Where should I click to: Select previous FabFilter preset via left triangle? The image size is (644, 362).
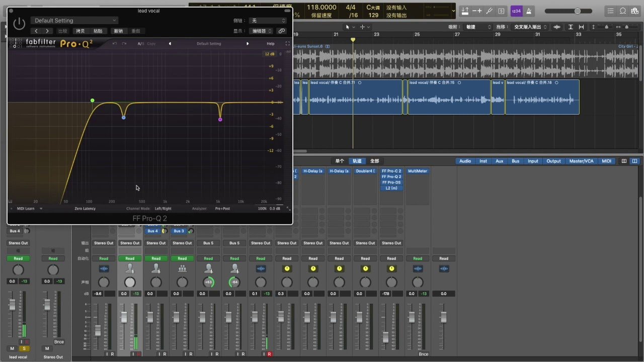170,44
